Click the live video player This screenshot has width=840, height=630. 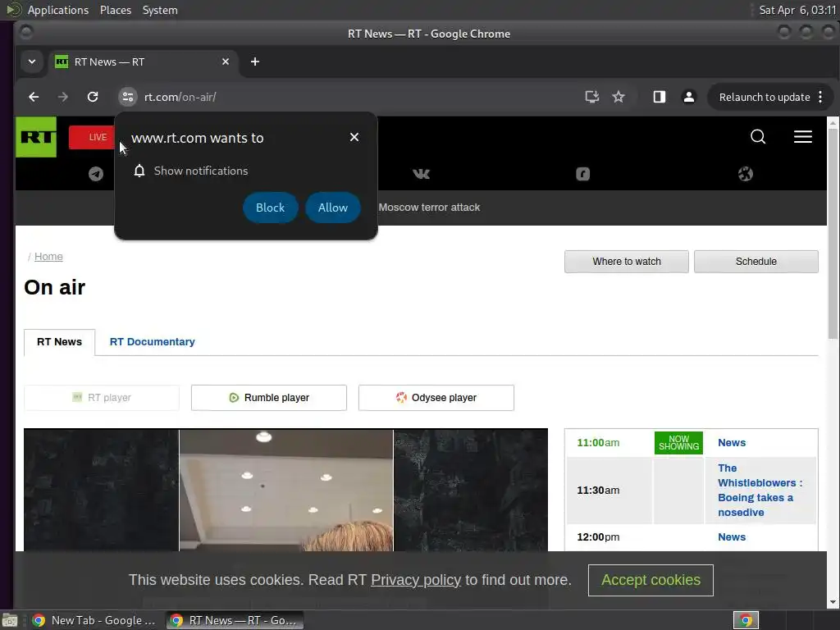click(286, 490)
